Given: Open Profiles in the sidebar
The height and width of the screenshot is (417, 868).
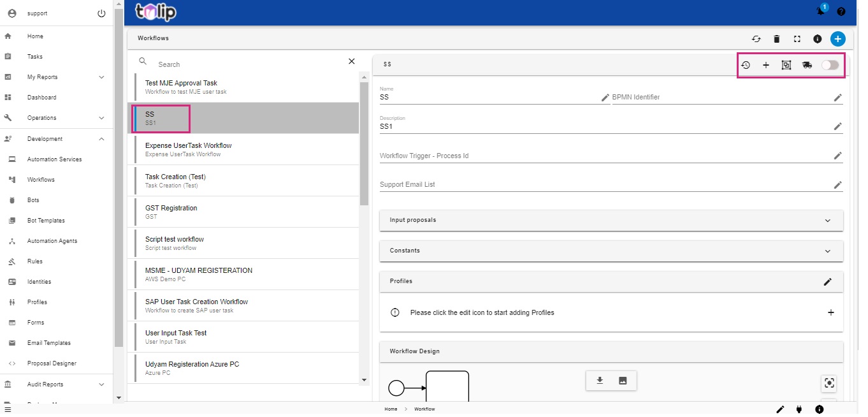Looking at the screenshot, I should (56, 302).
